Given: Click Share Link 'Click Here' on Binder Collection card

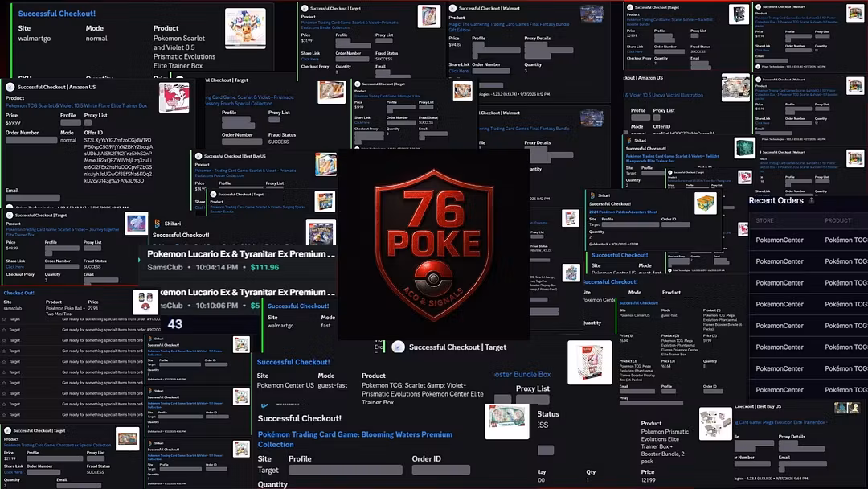Looking at the screenshot, I should click(x=309, y=60).
